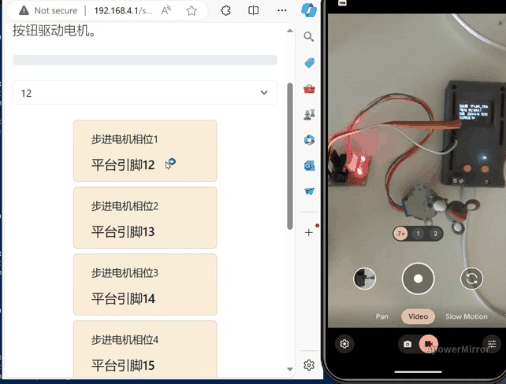Start recording with shutter button

418,279
